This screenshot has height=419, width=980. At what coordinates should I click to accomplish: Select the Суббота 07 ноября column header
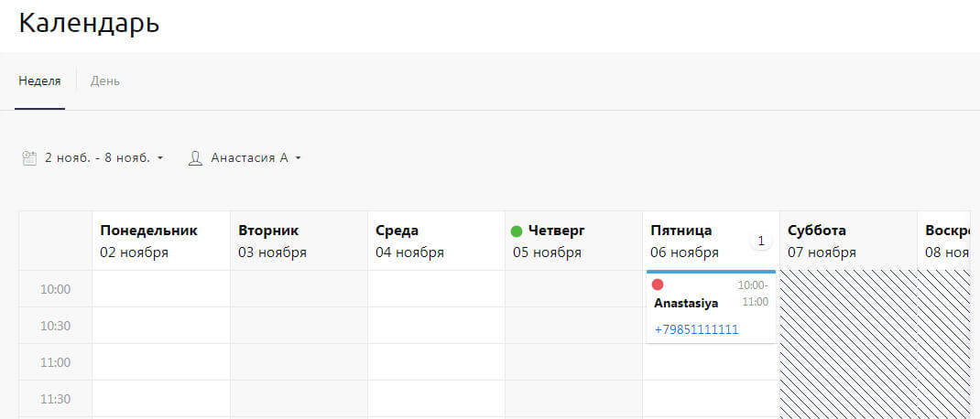click(x=847, y=241)
